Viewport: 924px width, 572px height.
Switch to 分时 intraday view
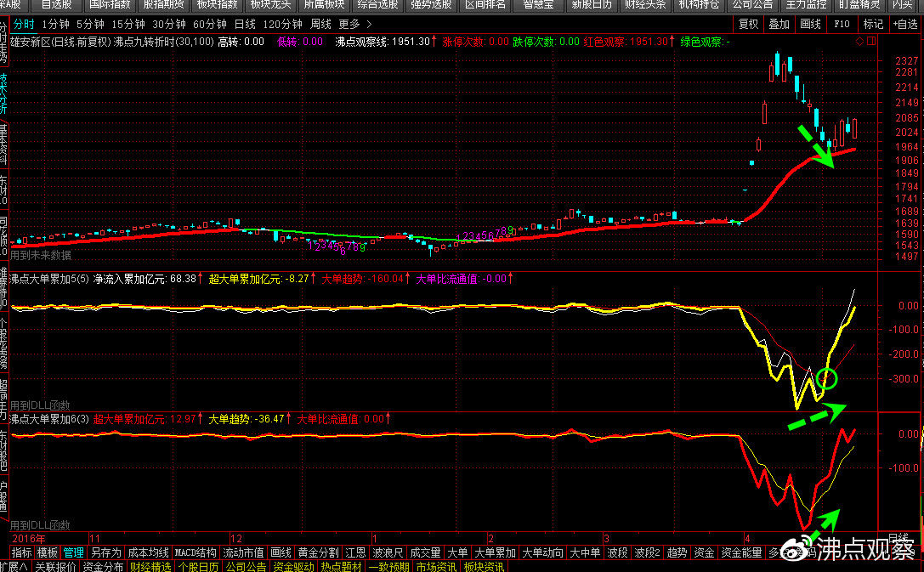(x=24, y=24)
